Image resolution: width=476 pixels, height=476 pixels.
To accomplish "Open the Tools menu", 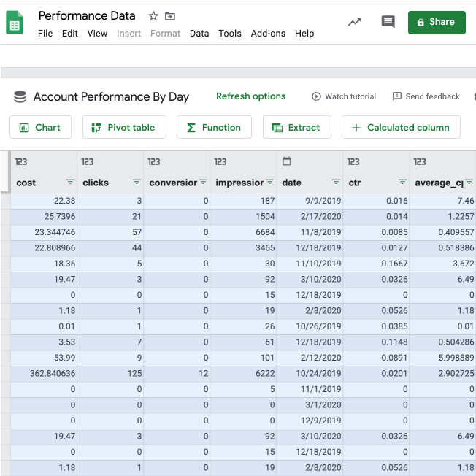I will 230,34.
